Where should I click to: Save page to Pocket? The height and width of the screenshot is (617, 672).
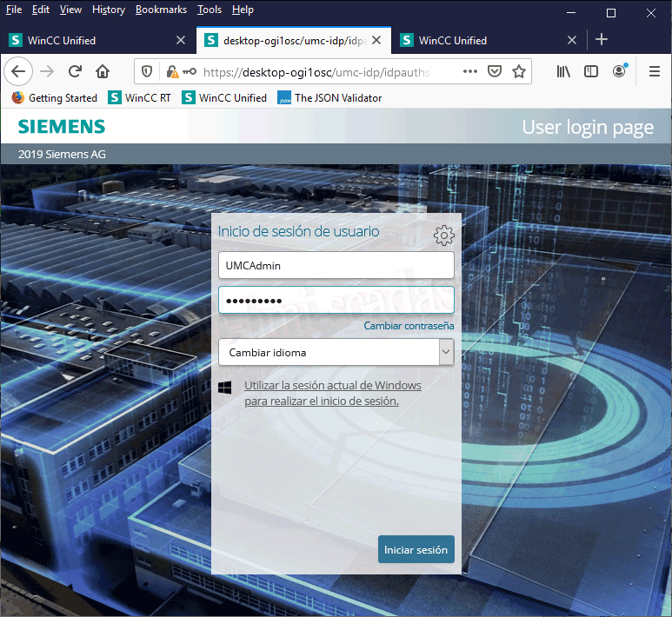pyautogui.click(x=494, y=71)
